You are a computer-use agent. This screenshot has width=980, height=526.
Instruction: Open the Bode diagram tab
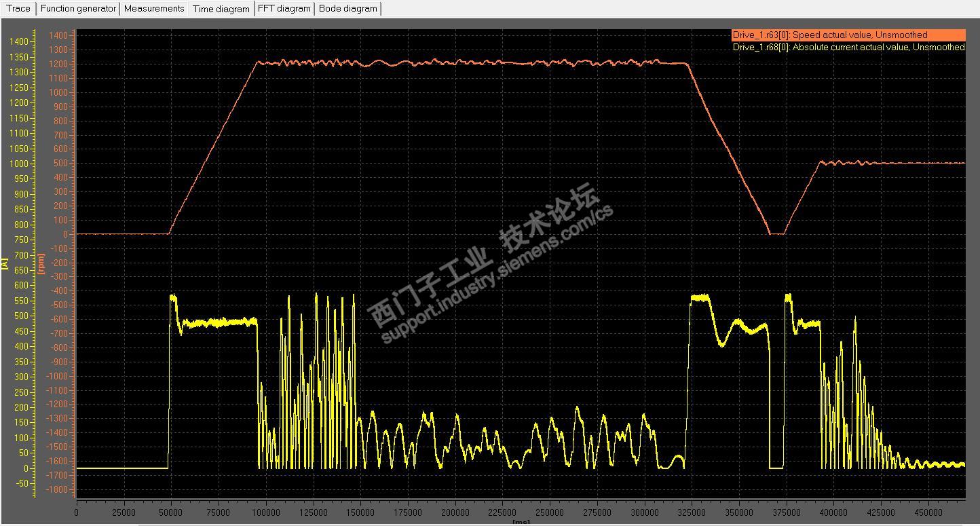pyautogui.click(x=348, y=9)
